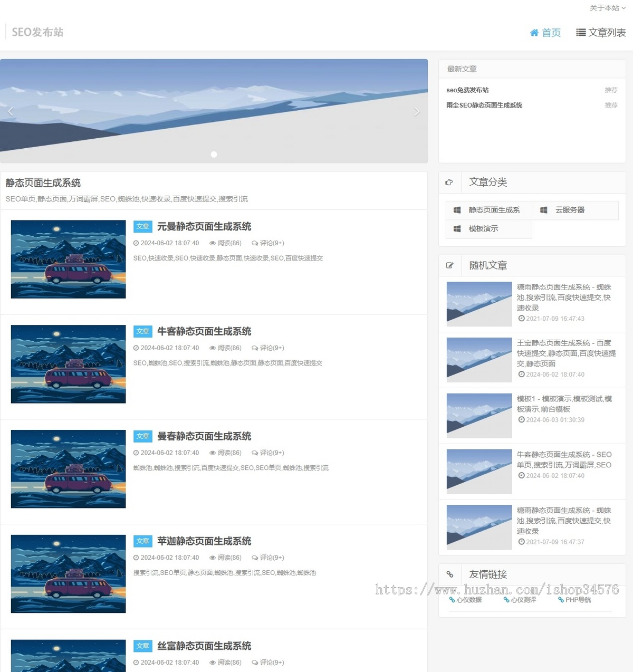Viewport: 633px width, 672px height.
Task: Click the chain icon beside 友情链接
Action: coord(450,574)
